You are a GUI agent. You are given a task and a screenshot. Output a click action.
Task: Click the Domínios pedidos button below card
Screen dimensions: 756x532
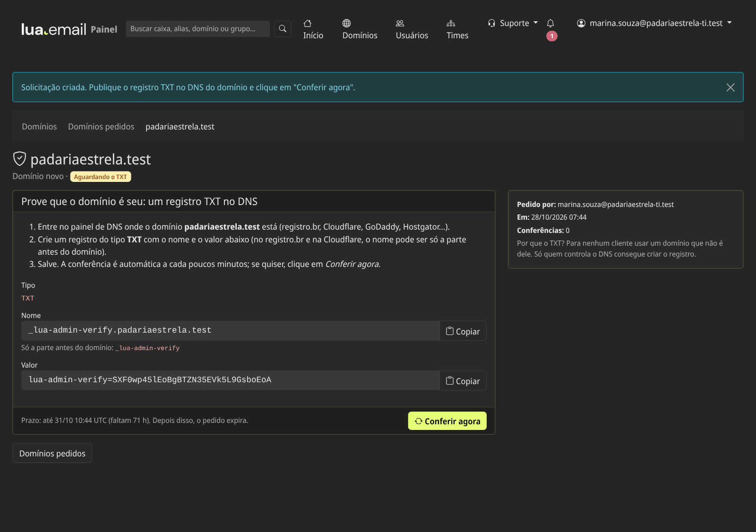pos(52,453)
